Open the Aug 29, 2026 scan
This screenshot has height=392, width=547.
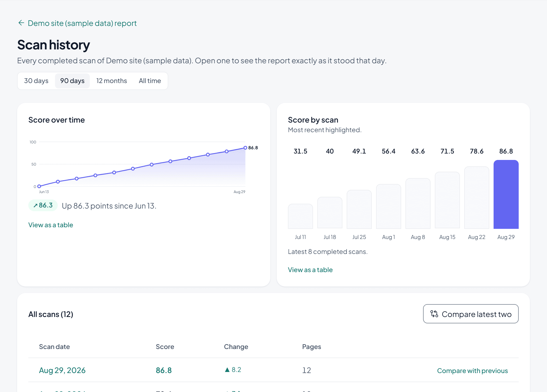point(62,370)
